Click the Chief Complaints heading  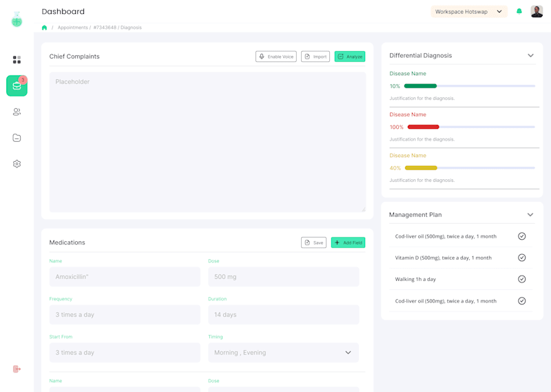74,56
